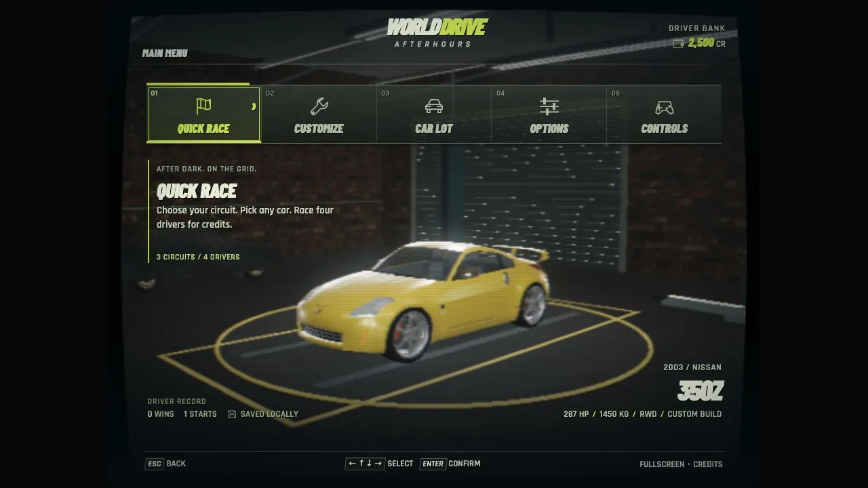The width and height of the screenshot is (868, 488).
Task: Click the Driver Record label
Action: coord(176,401)
